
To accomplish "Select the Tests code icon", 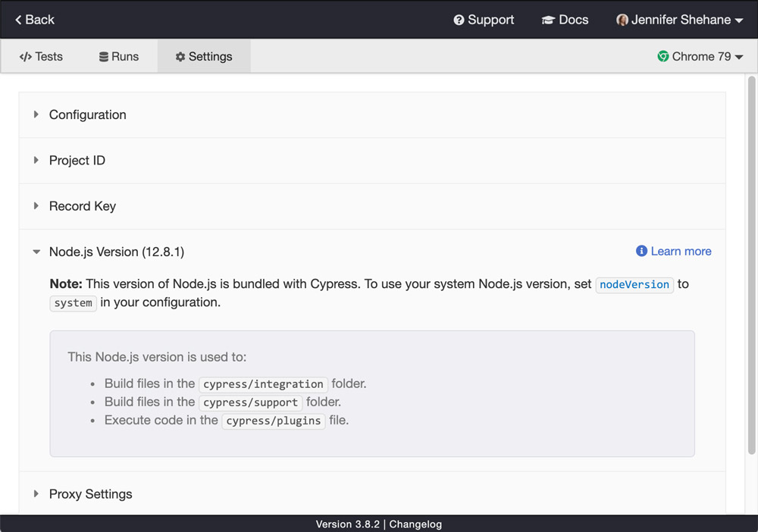I will pos(25,56).
